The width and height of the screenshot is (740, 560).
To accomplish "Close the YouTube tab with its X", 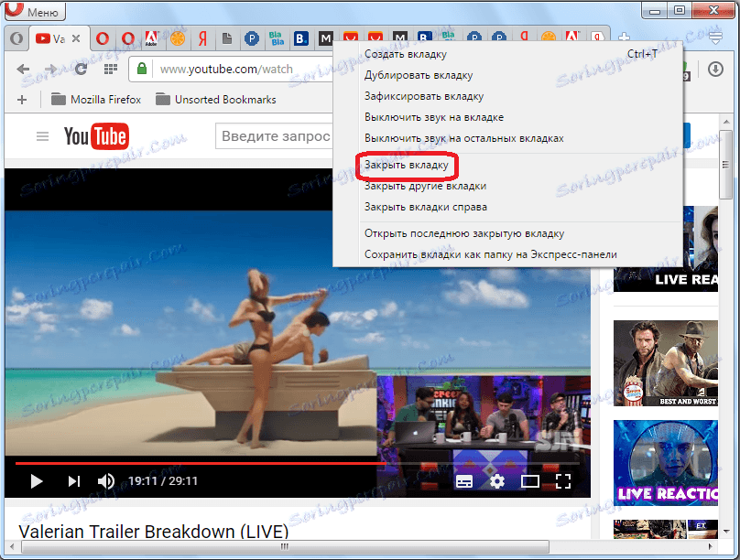I will click(x=76, y=38).
